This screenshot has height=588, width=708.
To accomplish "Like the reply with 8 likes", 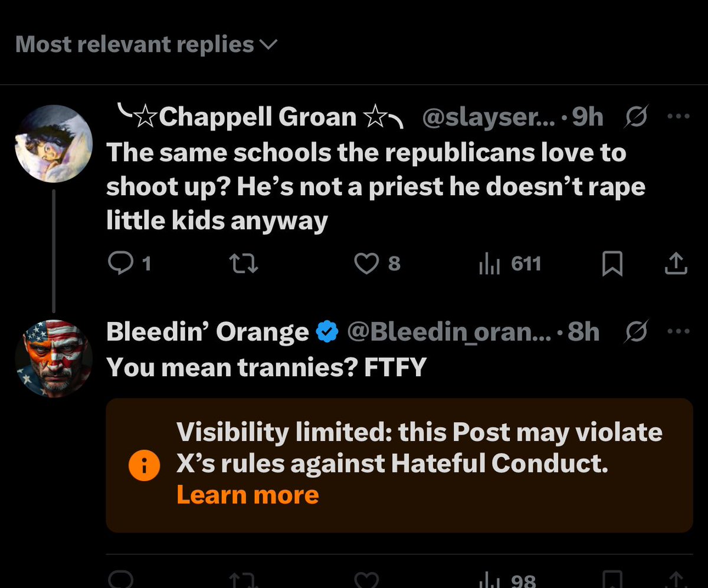I will tap(366, 264).
